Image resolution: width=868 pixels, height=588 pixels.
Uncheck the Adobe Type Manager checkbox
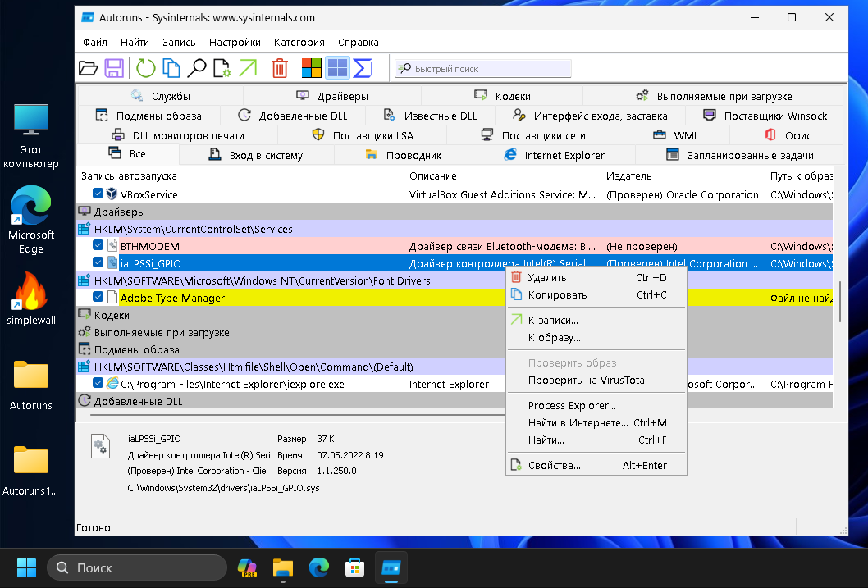click(x=98, y=297)
